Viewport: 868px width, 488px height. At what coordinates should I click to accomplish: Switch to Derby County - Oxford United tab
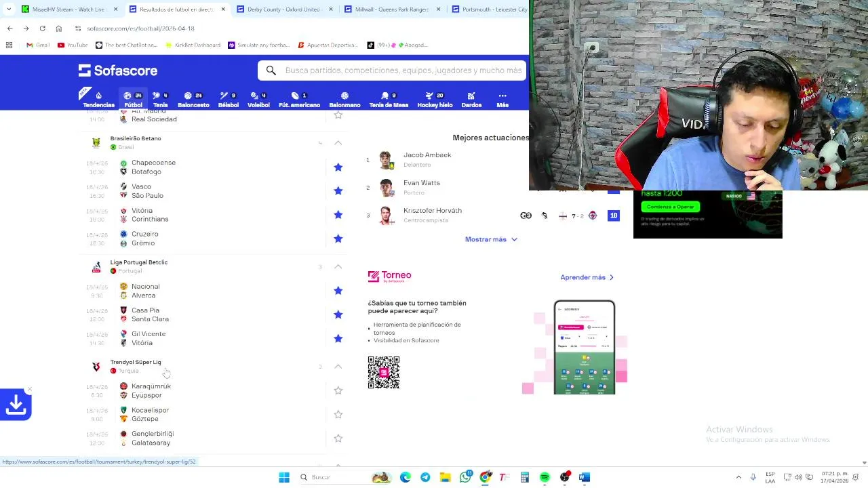coord(283,9)
